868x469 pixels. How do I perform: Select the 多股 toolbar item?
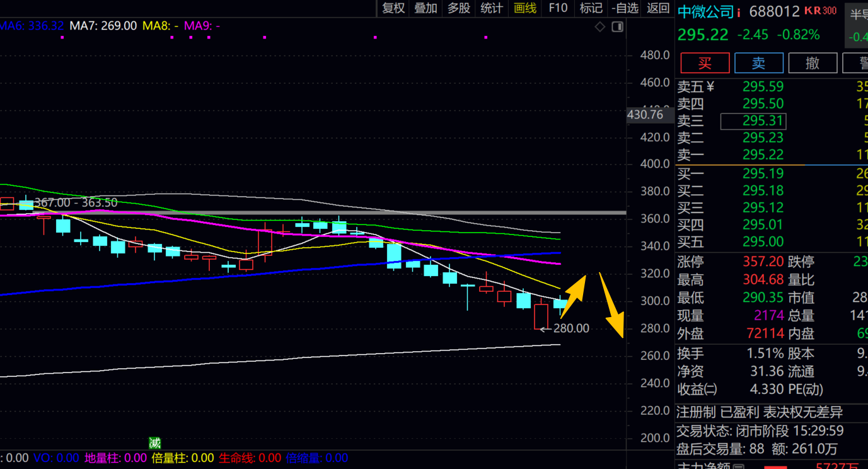pos(459,8)
